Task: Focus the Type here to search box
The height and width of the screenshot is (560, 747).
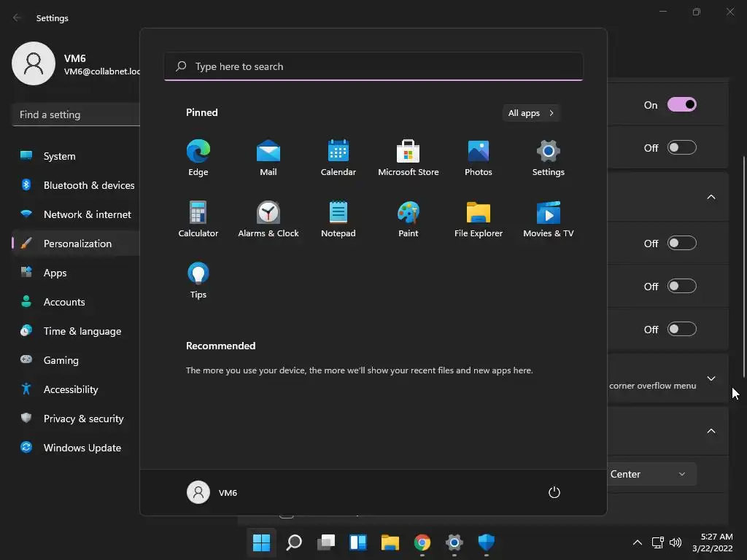Action: [373, 66]
